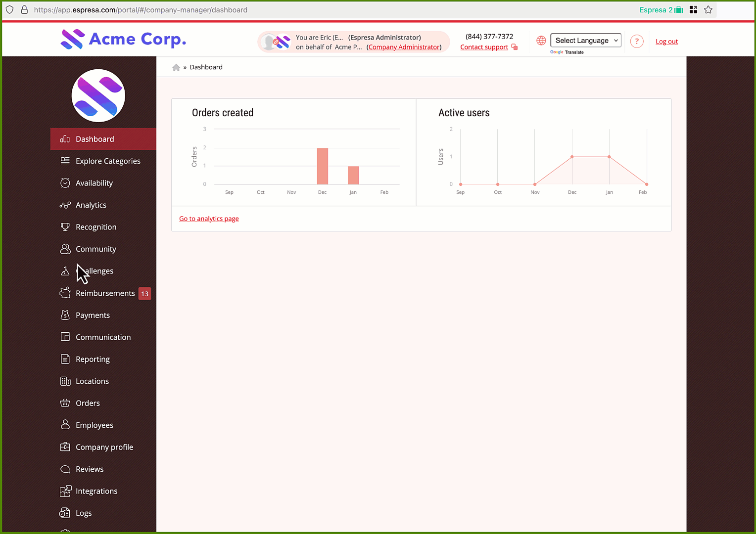Click the Contact support link
Viewport: 756px width, 534px height.
484,47
